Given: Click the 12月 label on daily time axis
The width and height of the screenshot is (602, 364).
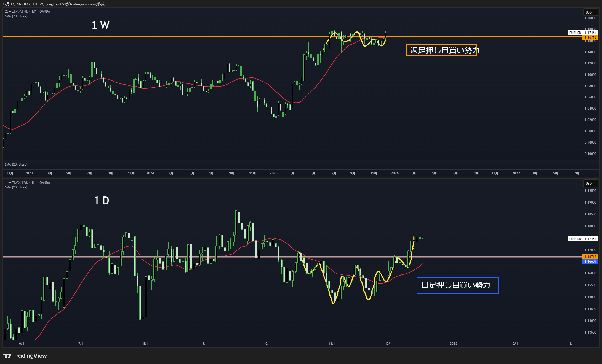Looking at the screenshot, I should (388, 344).
